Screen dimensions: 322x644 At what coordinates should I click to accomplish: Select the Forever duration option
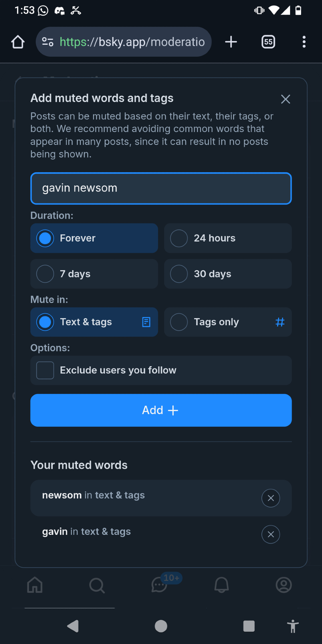pyautogui.click(x=94, y=238)
